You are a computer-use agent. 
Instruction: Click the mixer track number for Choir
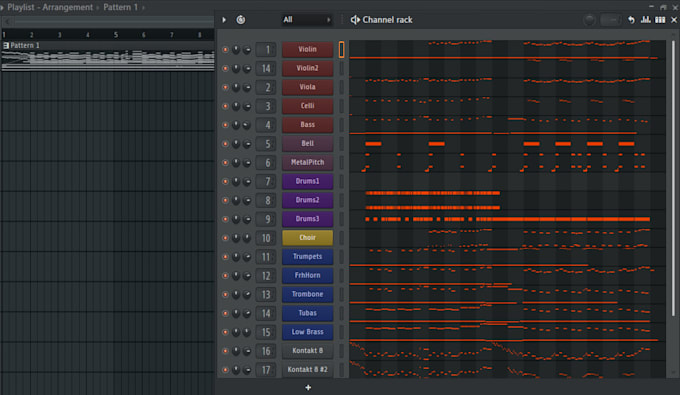[266, 238]
